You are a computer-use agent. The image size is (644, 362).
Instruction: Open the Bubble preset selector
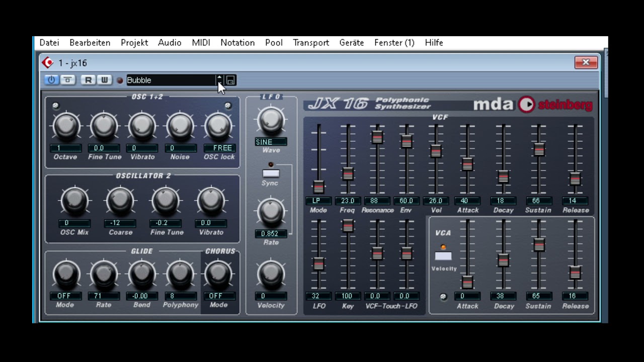pyautogui.click(x=171, y=80)
